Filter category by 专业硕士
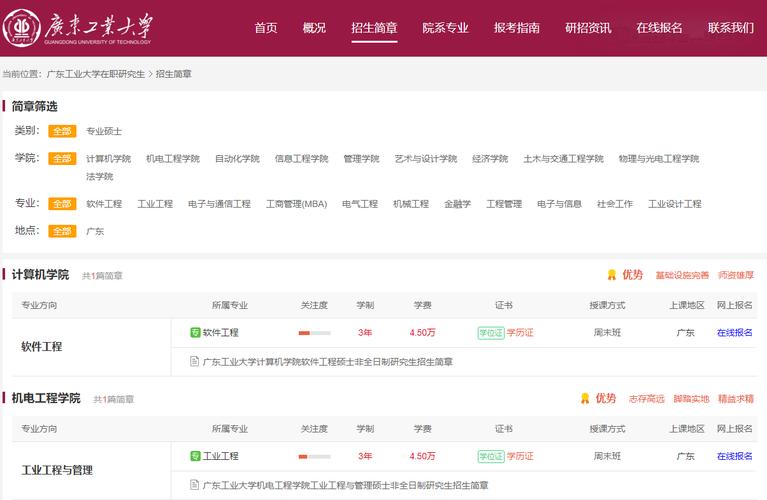767x500 pixels. tap(104, 131)
